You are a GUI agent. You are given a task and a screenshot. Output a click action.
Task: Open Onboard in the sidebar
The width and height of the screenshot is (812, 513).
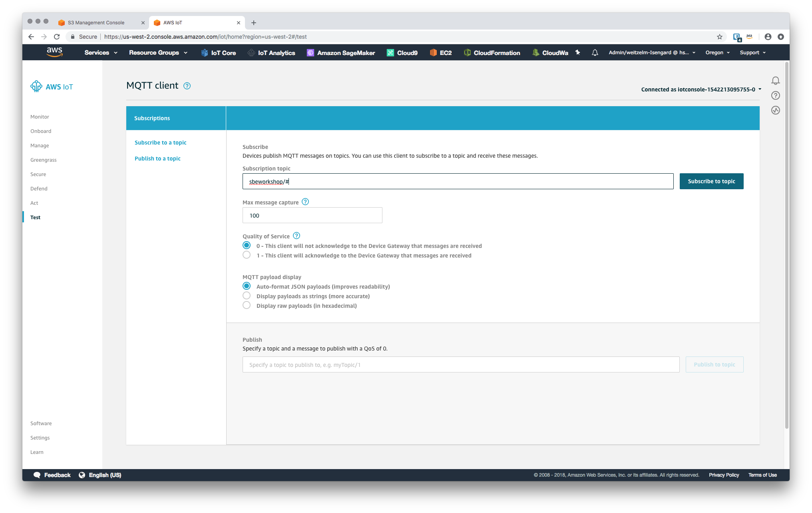[x=41, y=131]
